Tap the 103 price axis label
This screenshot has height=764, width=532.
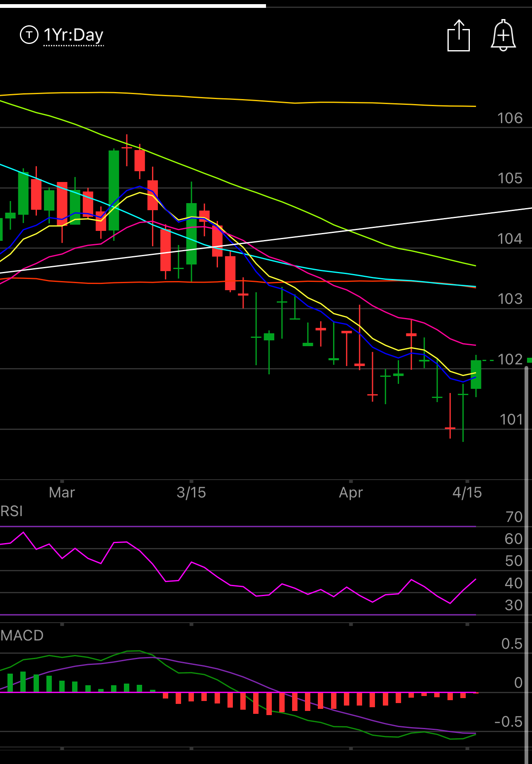[510, 299]
